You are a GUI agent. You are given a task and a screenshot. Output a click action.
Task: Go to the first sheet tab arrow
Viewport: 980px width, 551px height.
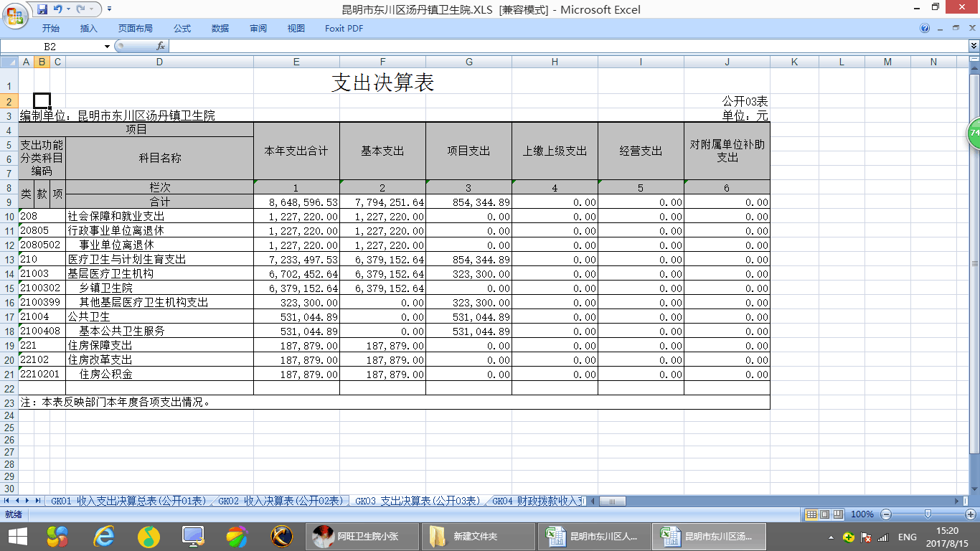tap(7, 500)
